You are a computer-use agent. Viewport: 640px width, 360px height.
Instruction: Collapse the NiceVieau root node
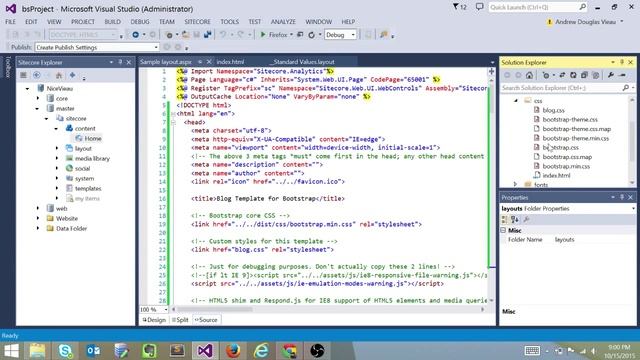[28, 89]
